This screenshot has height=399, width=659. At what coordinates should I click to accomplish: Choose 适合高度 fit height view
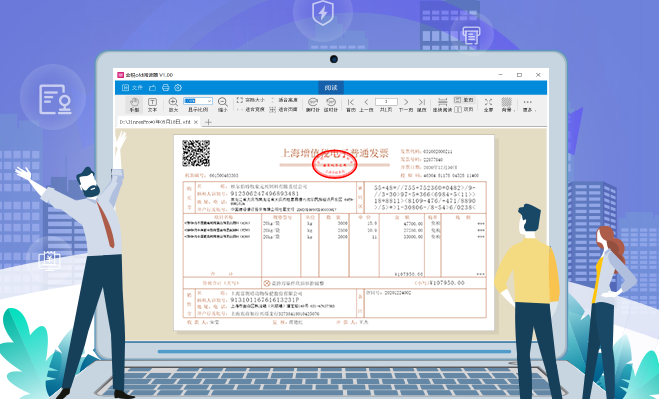pyautogui.click(x=284, y=100)
